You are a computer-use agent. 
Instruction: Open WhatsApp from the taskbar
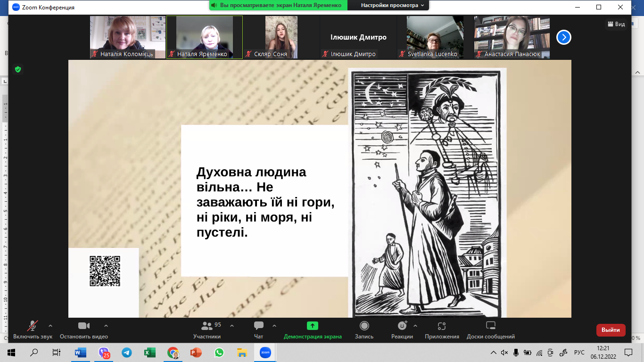pyautogui.click(x=219, y=353)
